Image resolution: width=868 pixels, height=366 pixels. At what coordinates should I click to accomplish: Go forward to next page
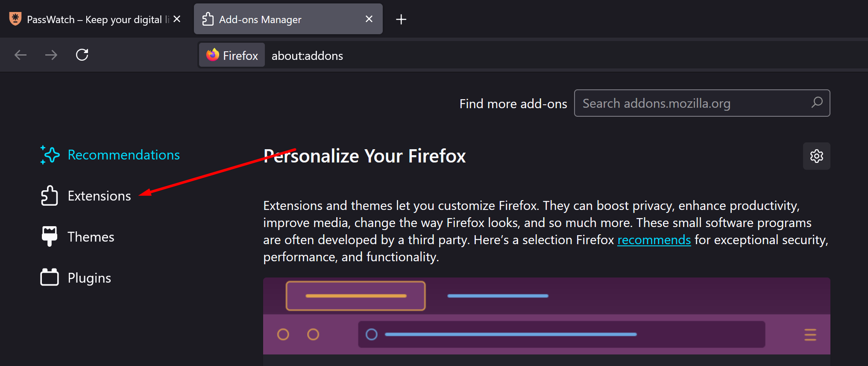tap(51, 55)
